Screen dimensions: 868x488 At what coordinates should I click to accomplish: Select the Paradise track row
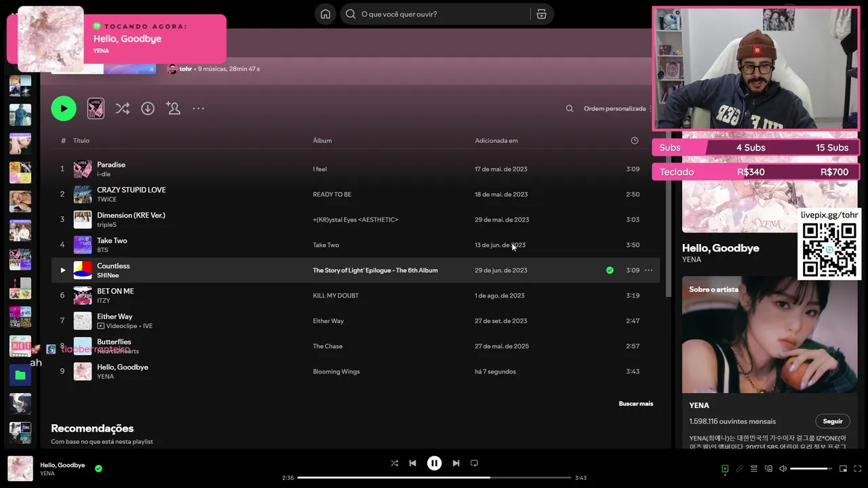point(355,169)
